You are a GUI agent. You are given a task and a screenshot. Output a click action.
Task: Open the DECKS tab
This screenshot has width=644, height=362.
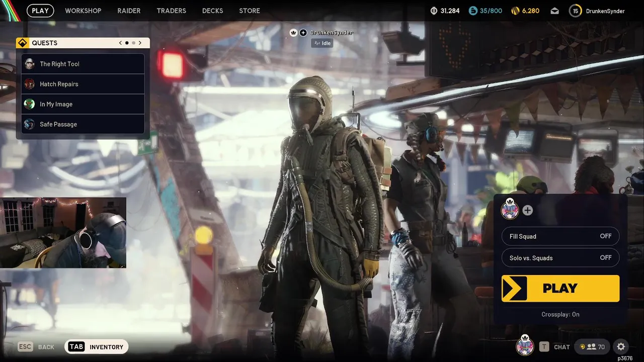click(x=212, y=11)
